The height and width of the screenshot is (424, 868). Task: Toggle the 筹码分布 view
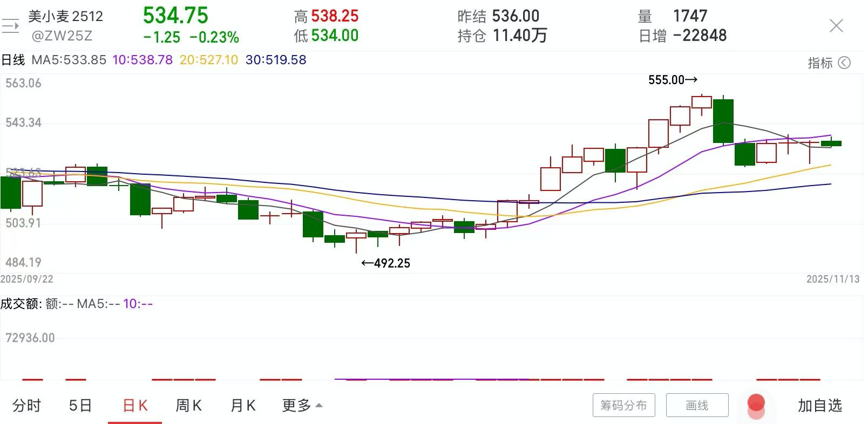click(623, 405)
